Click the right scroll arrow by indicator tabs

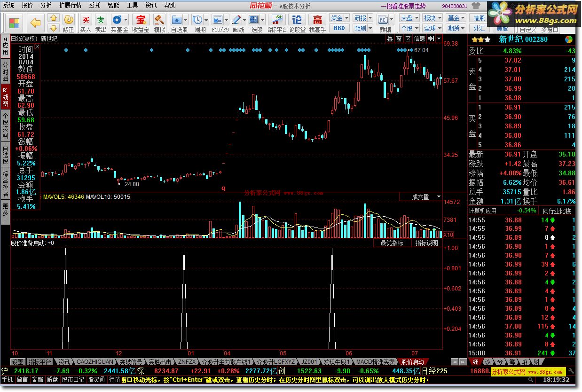coord(463,362)
